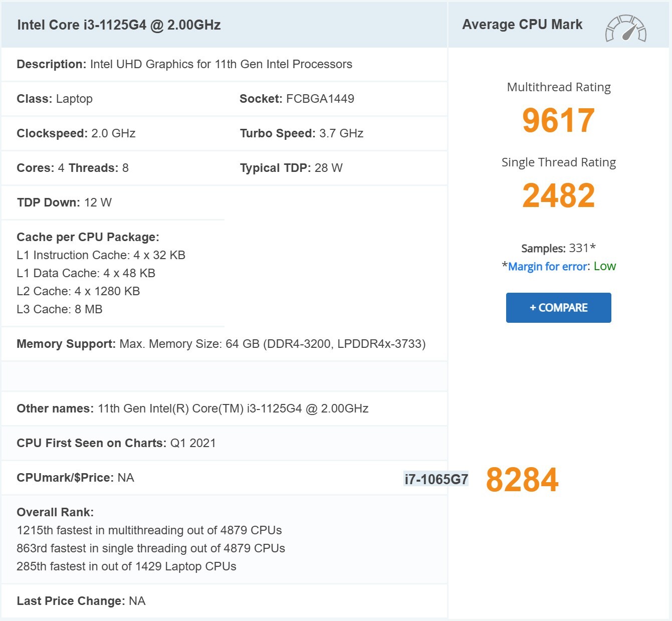Click the i7-1065G7 label
This screenshot has width=672, height=621.
[436, 479]
